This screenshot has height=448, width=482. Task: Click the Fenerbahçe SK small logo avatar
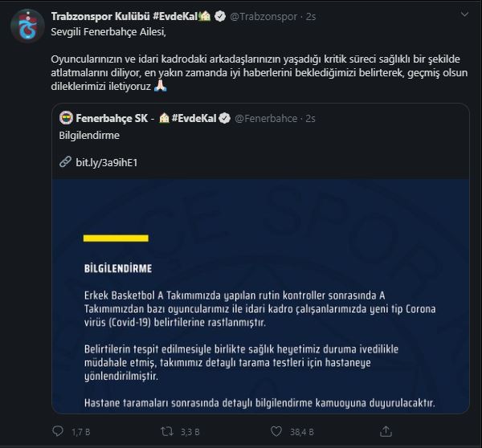[66, 118]
